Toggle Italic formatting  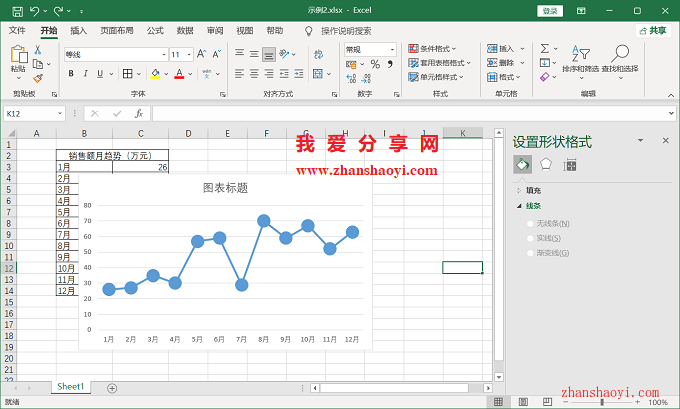coord(85,74)
